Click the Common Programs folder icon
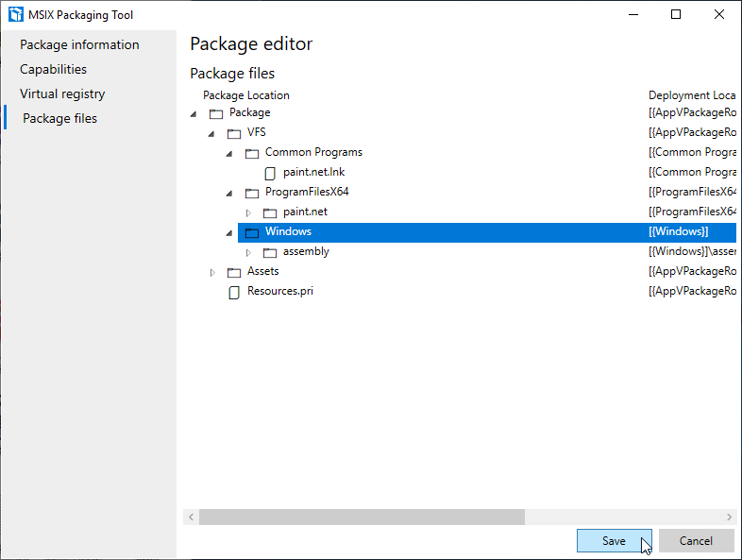This screenshot has height=560, width=742. [x=252, y=153]
